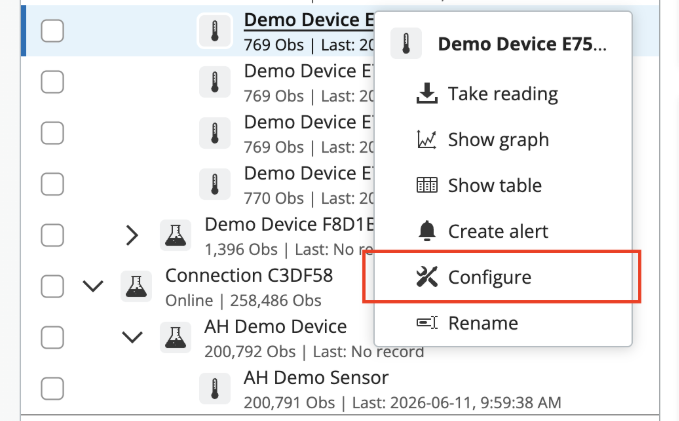
Task: Open the underlined Demo Device link in highlighted row
Action: click(309, 20)
